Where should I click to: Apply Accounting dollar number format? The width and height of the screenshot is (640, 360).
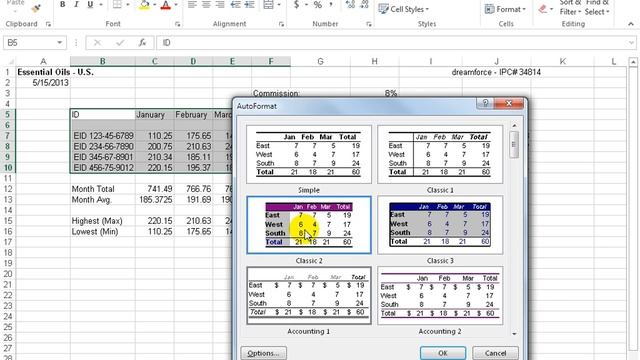(x=297, y=4)
